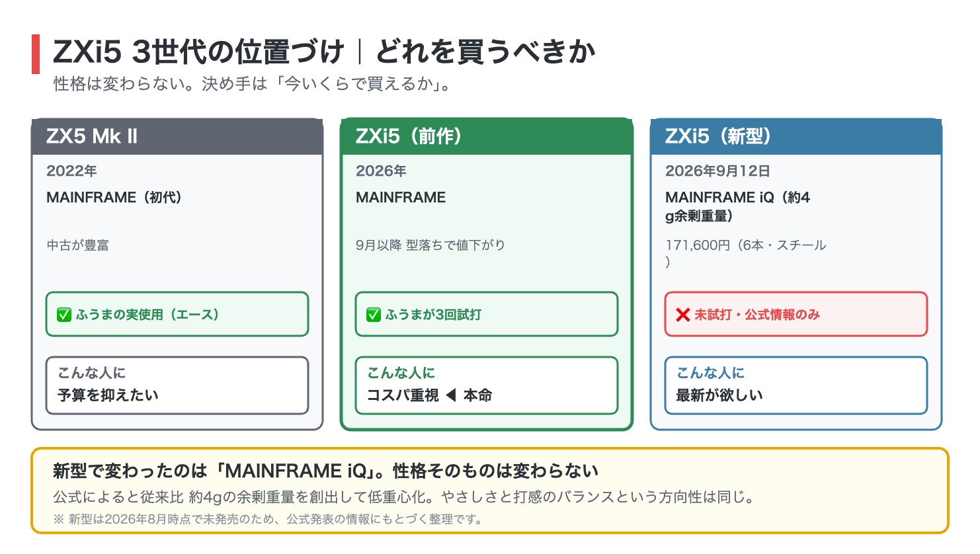Screen dimensions: 980x554
Task: Click the 本命 label
Action: (477, 395)
